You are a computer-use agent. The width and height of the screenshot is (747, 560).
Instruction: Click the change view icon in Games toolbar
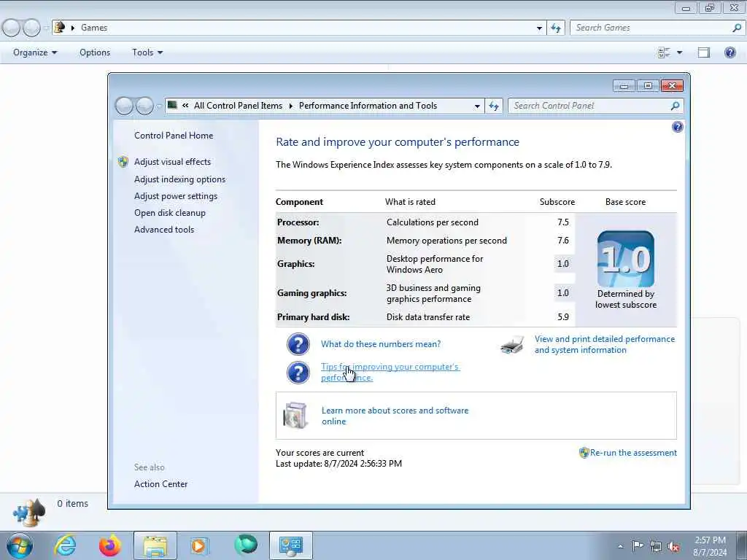[x=664, y=52]
